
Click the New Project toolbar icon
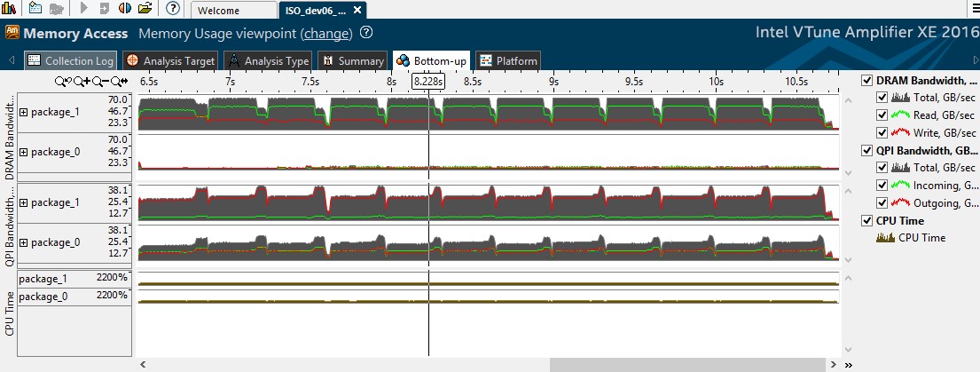point(34,9)
